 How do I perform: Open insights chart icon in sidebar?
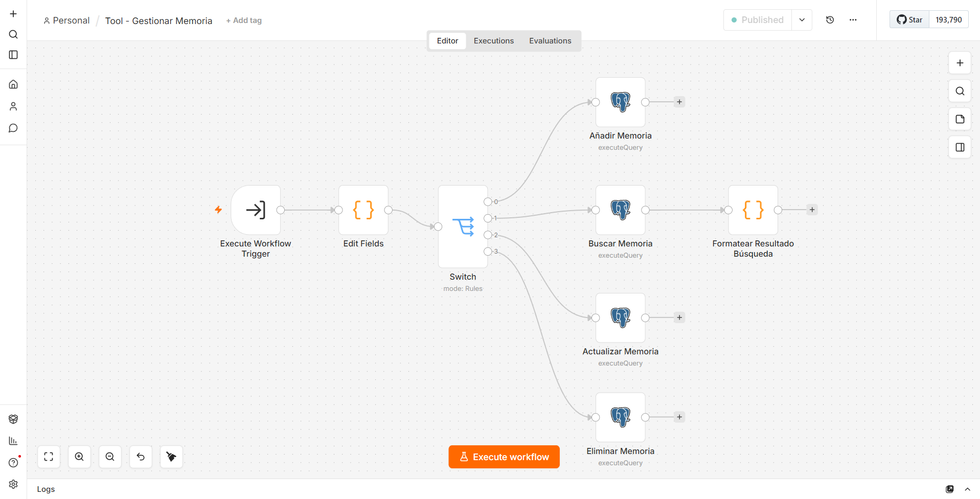13,441
